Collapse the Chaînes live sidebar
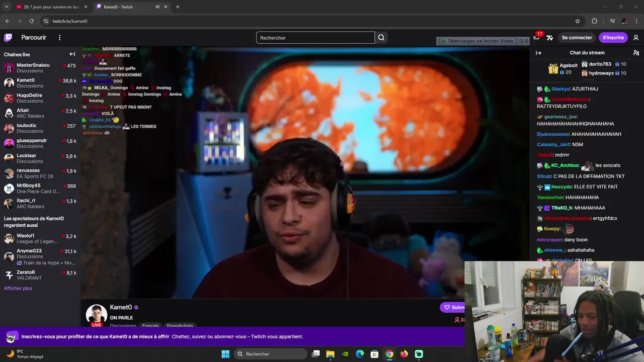Image resolution: width=644 pixels, height=362 pixels. [72, 54]
